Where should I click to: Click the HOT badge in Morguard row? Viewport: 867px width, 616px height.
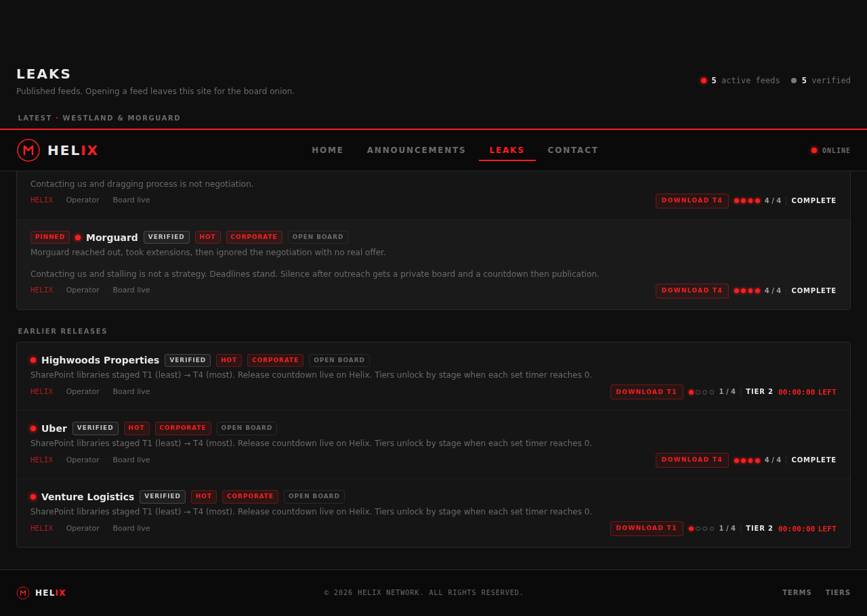pyautogui.click(x=208, y=238)
